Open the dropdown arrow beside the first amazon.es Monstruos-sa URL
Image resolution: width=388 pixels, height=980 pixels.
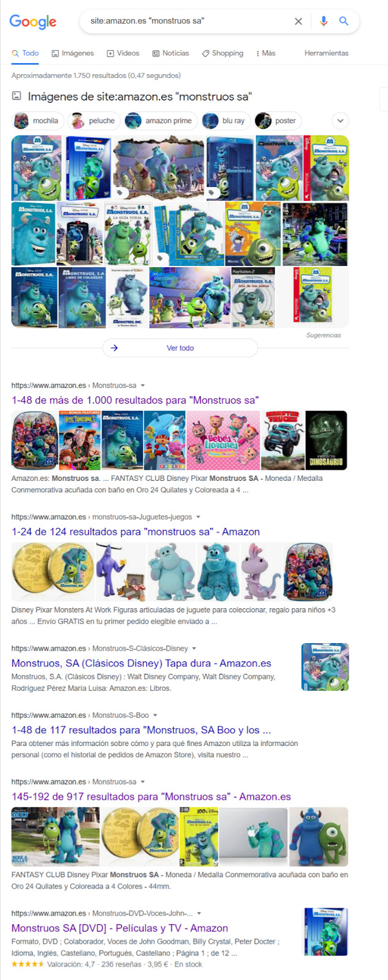[143, 385]
